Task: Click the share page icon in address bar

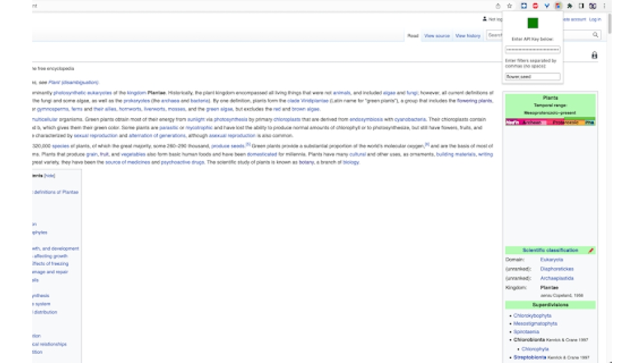Action: pyautogui.click(x=498, y=6)
